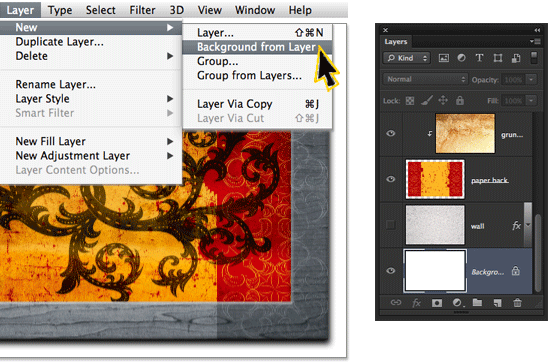Image resolution: width=548 pixels, height=363 pixels.
Task: Choose Background from Layer menu entry
Action: [257, 47]
